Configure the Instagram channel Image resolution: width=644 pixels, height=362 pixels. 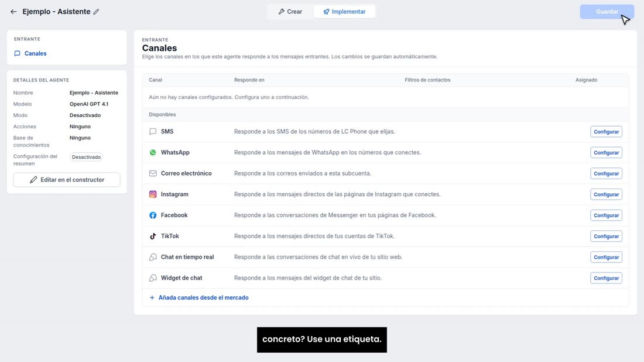pyautogui.click(x=606, y=194)
